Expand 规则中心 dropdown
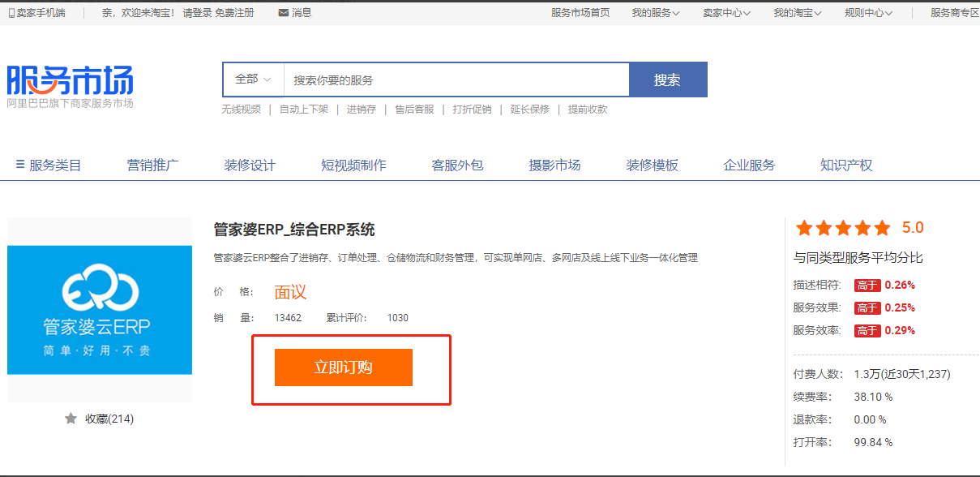The width and height of the screenshot is (980, 477). point(868,13)
